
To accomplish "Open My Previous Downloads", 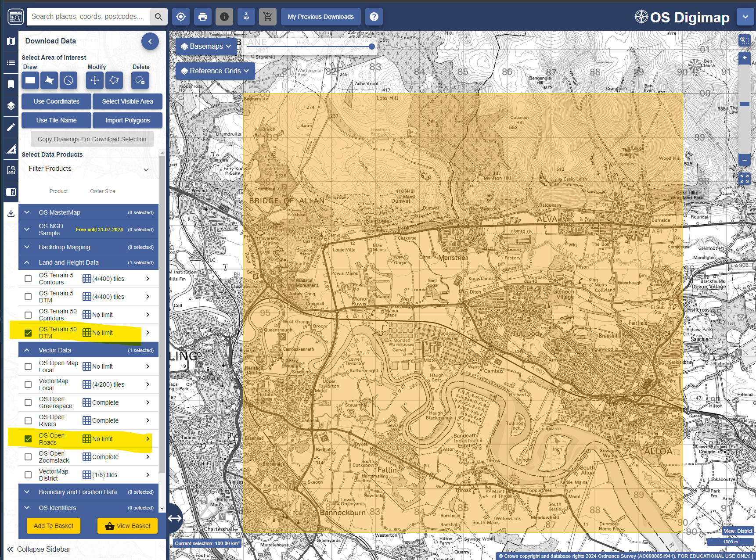I will click(x=320, y=17).
